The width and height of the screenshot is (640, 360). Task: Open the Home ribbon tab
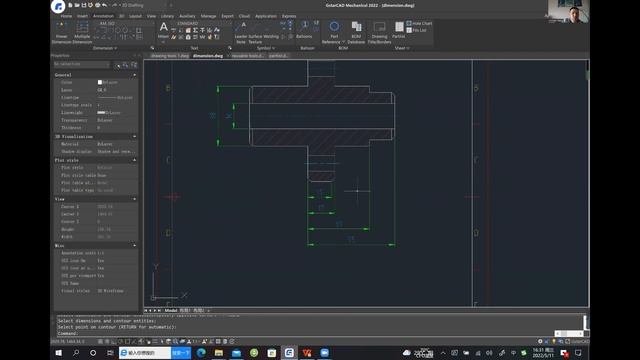coord(66,16)
